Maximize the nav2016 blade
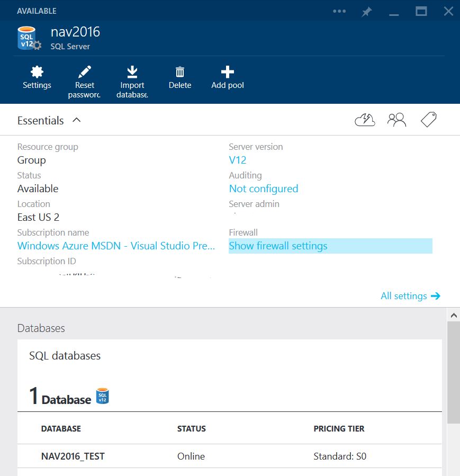Viewport: 460px width, 476px height. coord(421,12)
